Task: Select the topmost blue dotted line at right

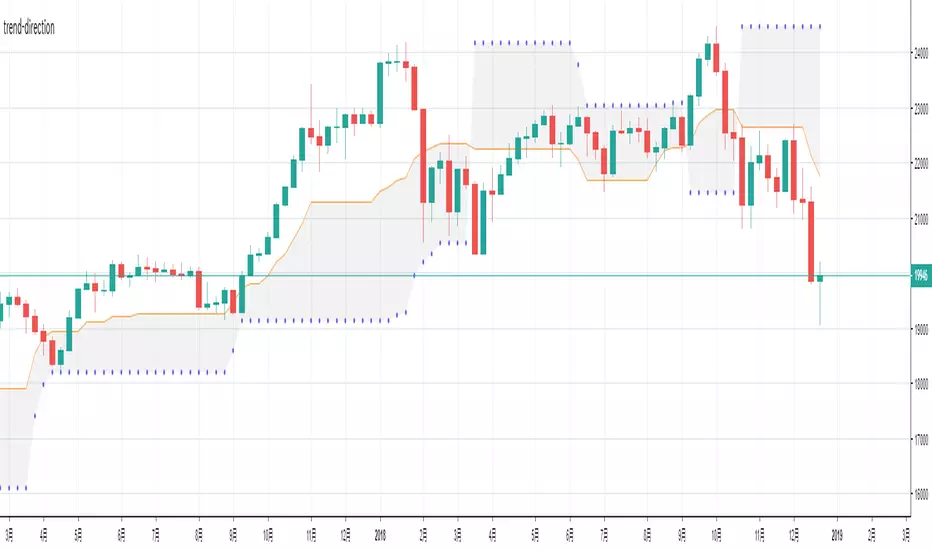Action: coord(780,26)
